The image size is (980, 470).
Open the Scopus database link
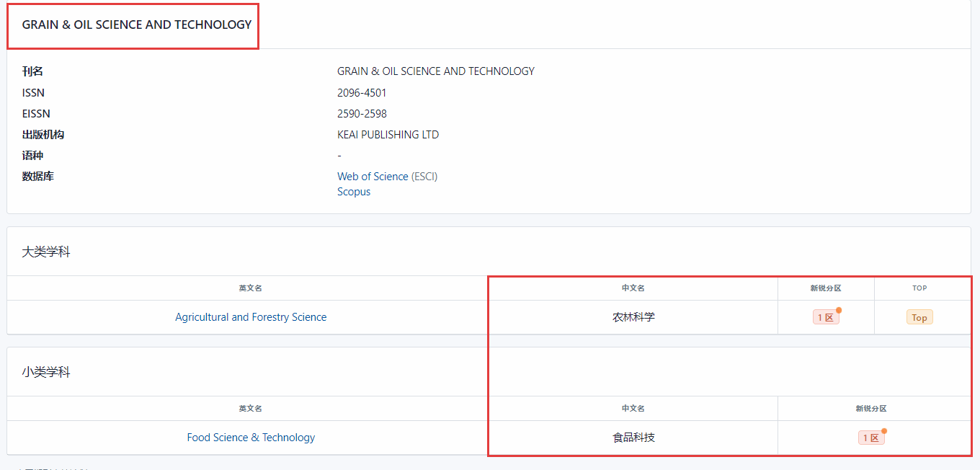[354, 192]
